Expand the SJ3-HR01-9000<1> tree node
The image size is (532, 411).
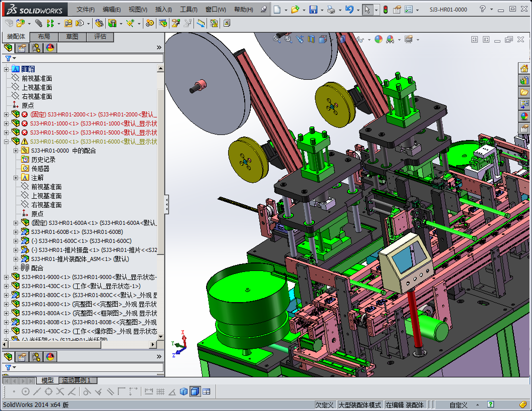7,277
